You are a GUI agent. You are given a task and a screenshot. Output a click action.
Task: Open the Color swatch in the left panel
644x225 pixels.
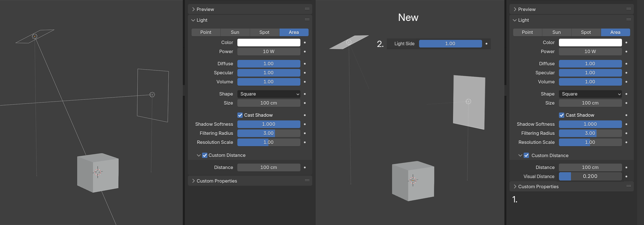pyautogui.click(x=269, y=42)
